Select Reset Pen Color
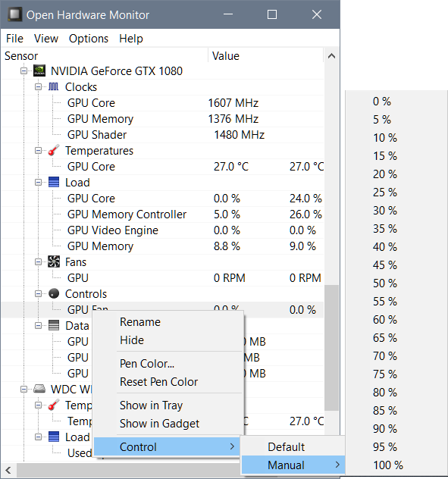The image size is (448, 479). point(168,382)
